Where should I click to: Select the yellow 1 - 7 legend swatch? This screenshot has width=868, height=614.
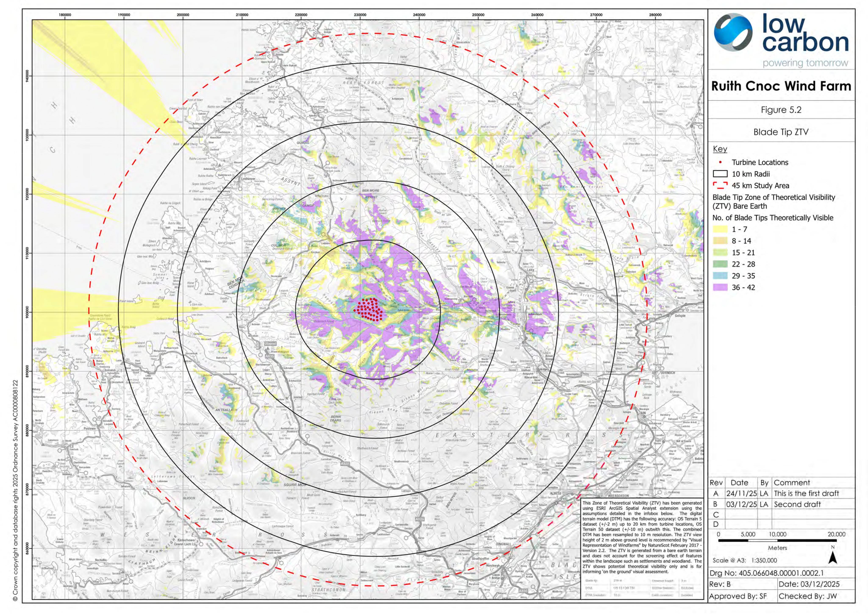click(x=720, y=229)
